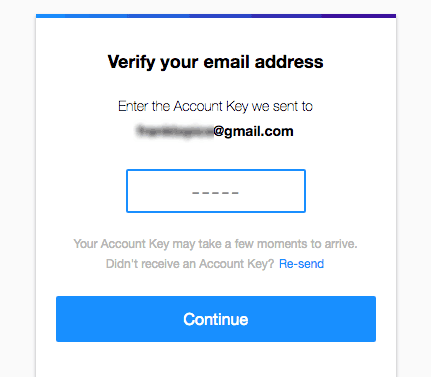The width and height of the screenshot is (431, 377).
Task: Click the 'gmail.com' domain in the bold email
Action: (x=259, y=131)
